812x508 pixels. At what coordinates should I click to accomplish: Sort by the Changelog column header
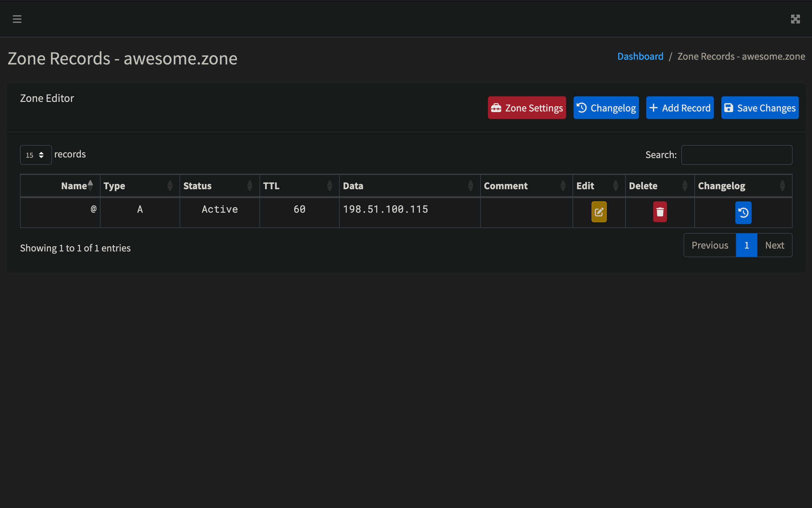pos(743,186)
